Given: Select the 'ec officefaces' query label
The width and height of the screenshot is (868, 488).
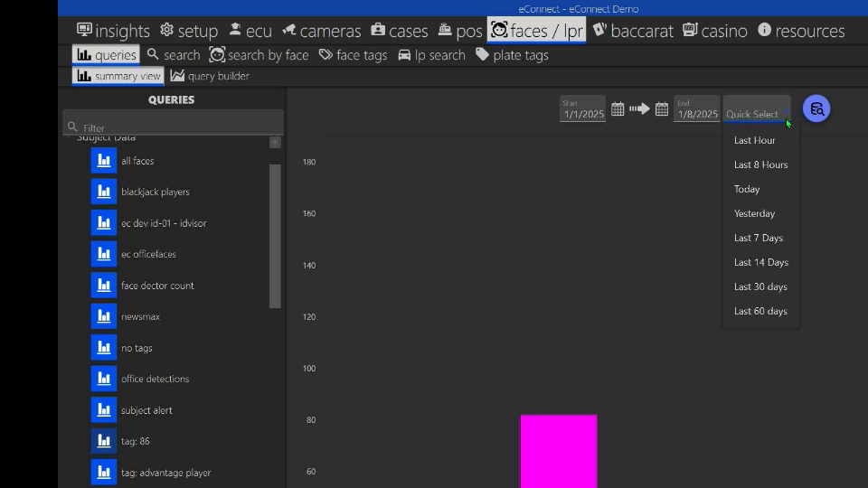Looking at the screenshot, I should (148, 255).
